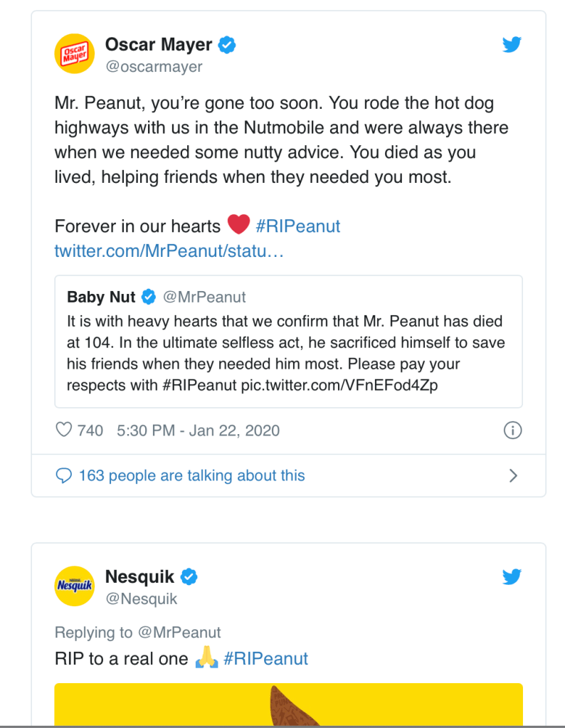Click the Twitter bird on Oscar Mayer tweet

tap(512, 45)
